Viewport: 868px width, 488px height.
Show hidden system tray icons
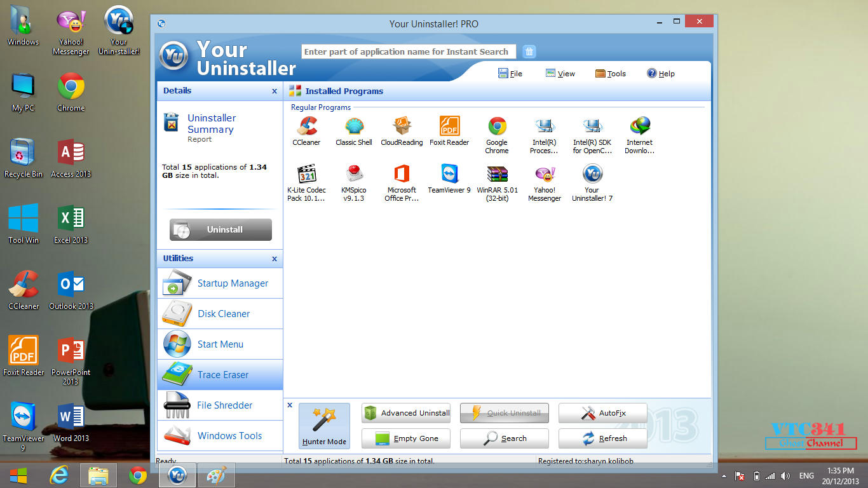[x=724, y=475]
